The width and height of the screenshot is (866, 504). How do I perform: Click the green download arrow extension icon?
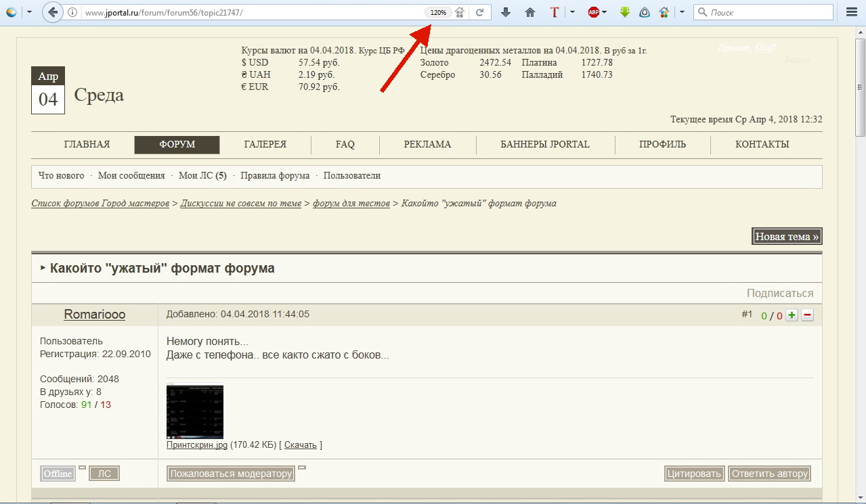624,12
